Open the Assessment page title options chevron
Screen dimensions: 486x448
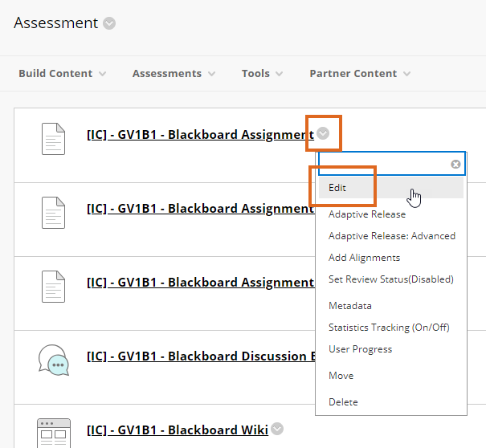[109, 23]
